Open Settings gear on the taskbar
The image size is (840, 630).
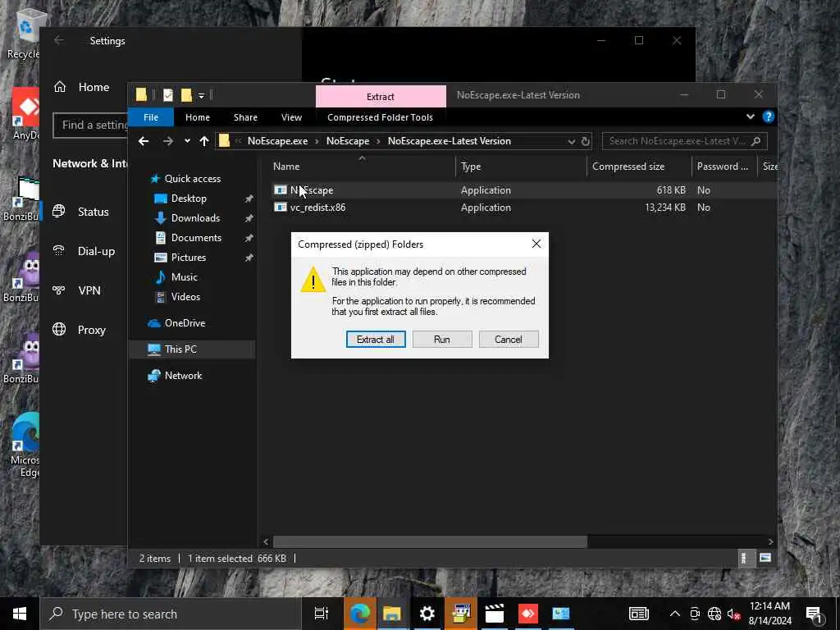(427, 614)
